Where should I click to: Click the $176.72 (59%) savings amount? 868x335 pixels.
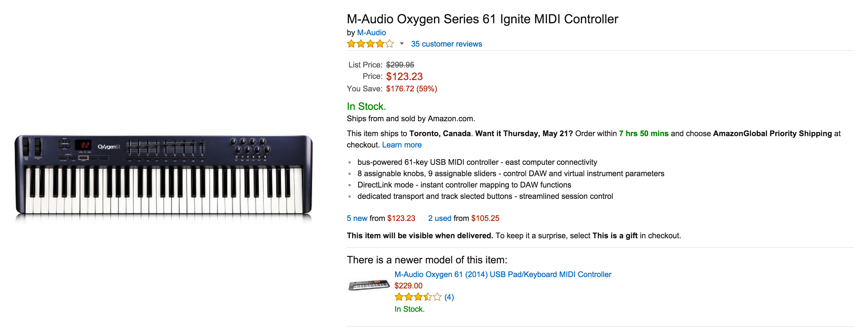coord(411,89)
